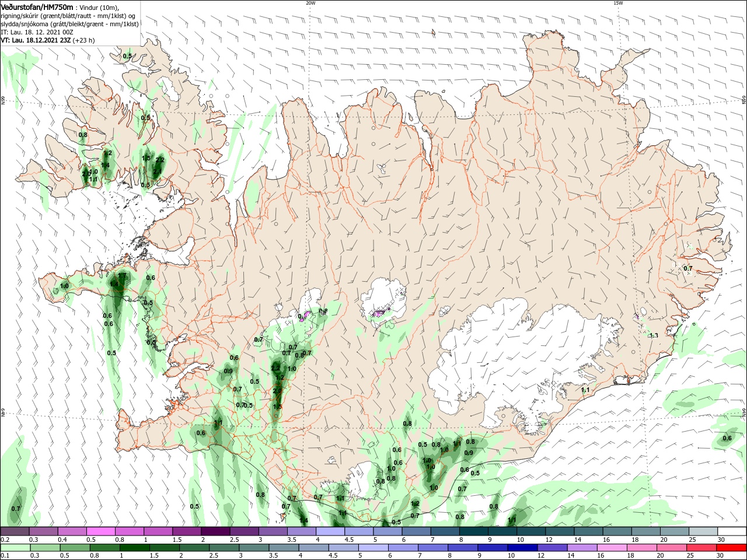Click the '0.1' label under rain legend

[x=5, y=556]
